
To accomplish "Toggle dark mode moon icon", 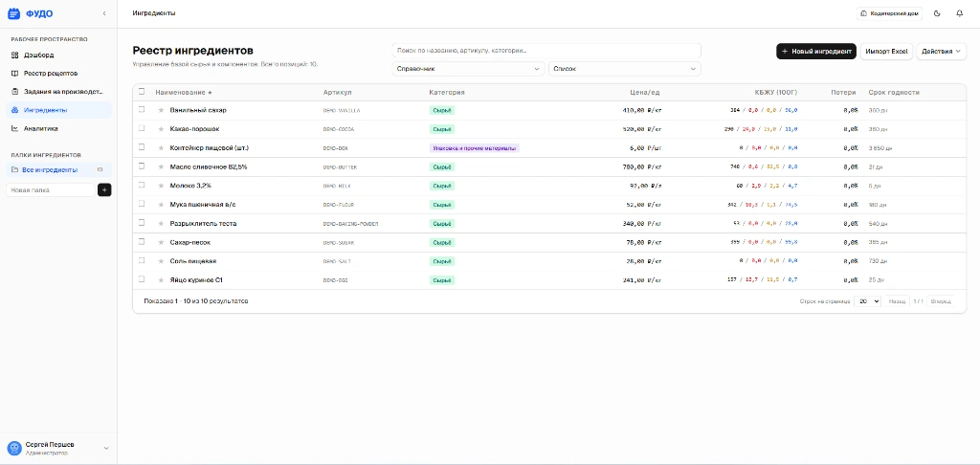I will coord(937,13).
